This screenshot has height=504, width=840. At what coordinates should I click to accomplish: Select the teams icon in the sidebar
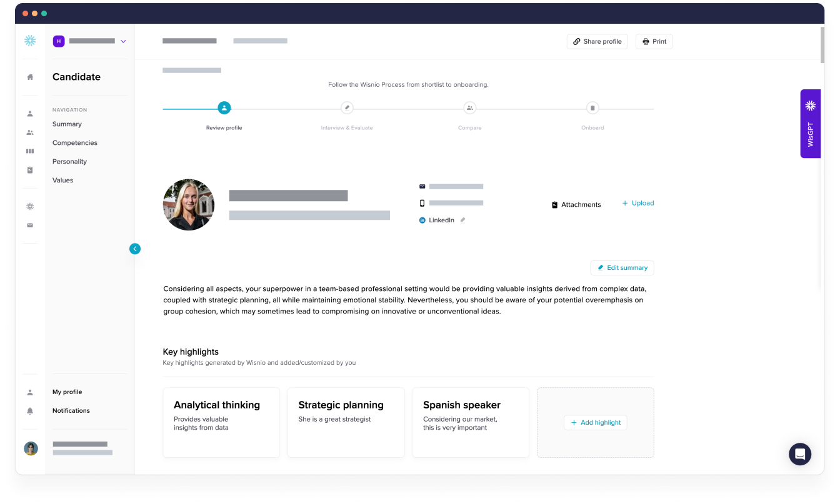point(29,132)
